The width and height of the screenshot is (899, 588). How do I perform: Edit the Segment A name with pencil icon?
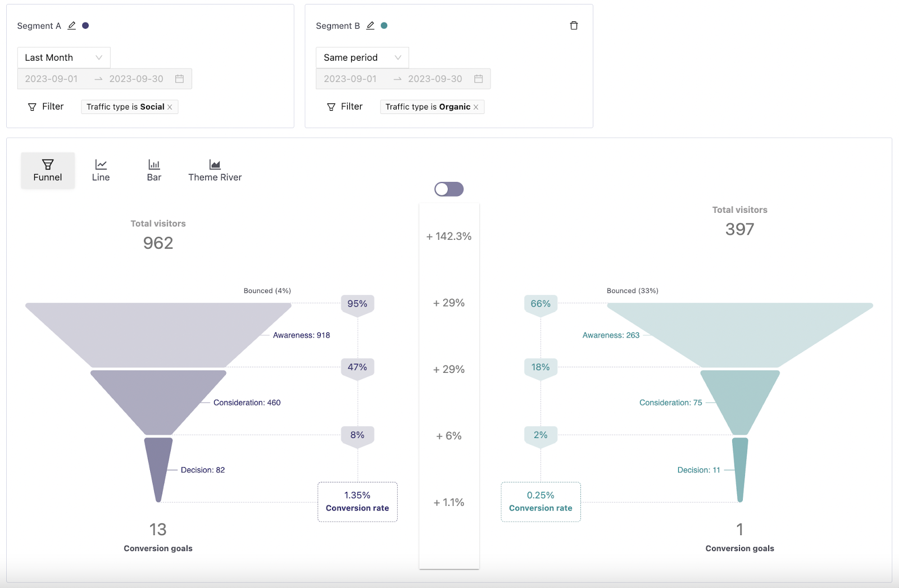(x=72, y=25)
